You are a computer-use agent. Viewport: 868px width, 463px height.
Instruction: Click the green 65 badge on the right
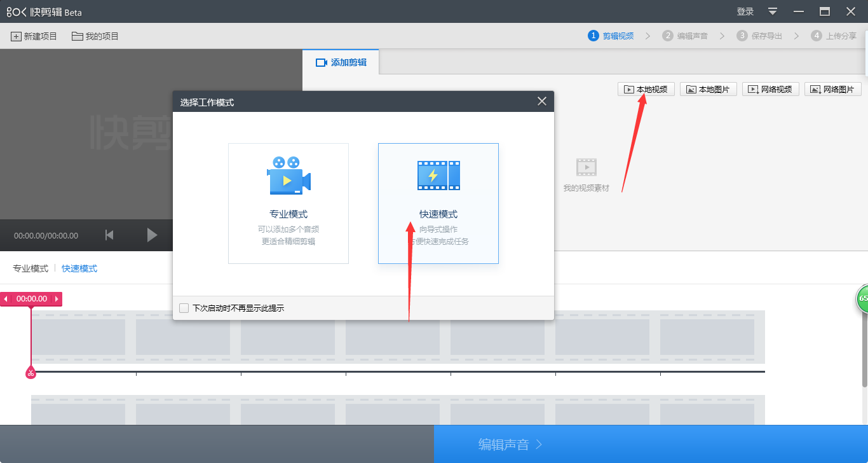[863, 299]
